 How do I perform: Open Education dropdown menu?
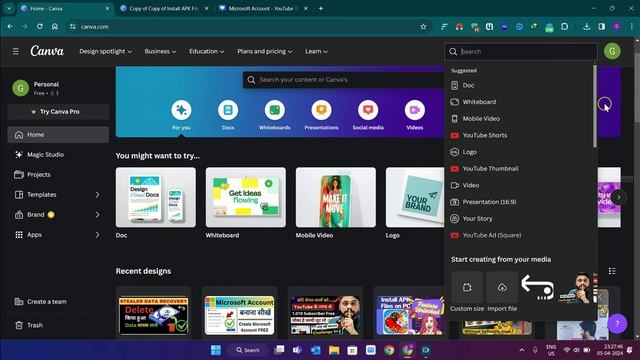206,51
